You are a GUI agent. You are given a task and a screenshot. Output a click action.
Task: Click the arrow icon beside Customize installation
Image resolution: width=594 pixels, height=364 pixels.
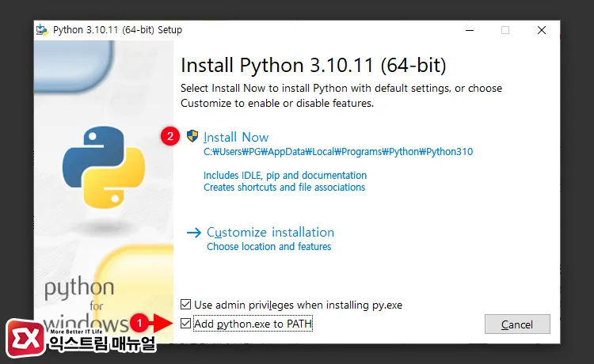coord(194,233)
